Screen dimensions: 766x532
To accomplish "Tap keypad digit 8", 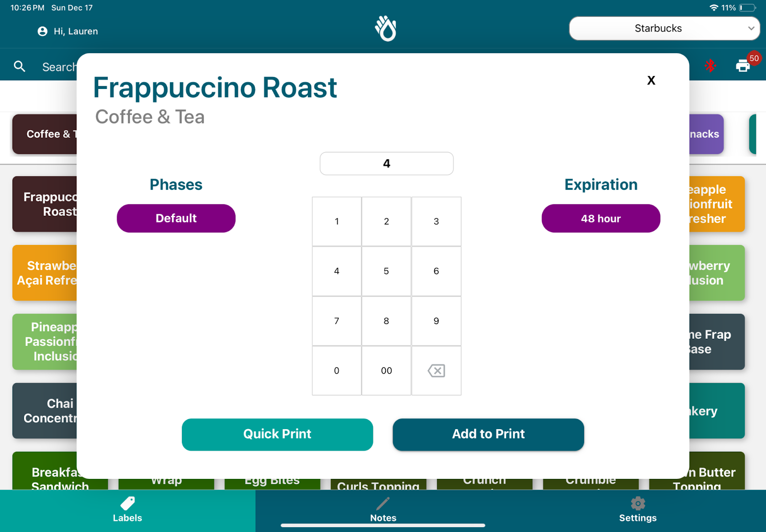I will click(386, 321).
